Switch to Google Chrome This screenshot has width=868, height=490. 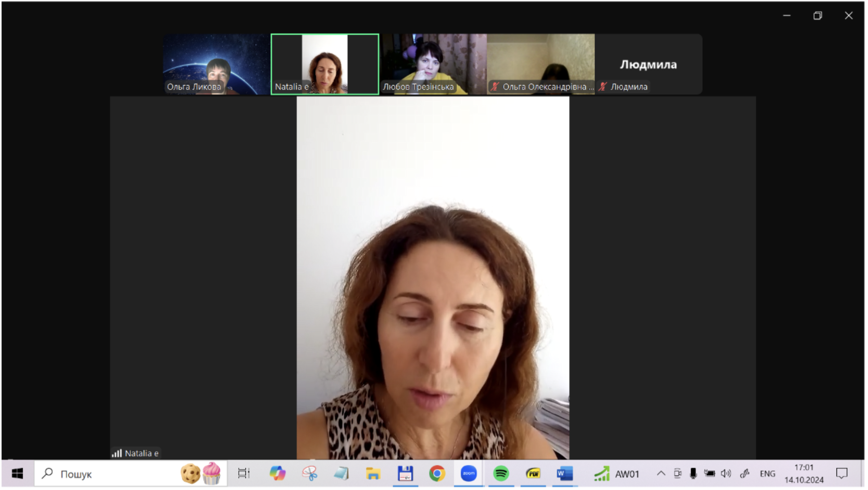click(x=437, y=474)
